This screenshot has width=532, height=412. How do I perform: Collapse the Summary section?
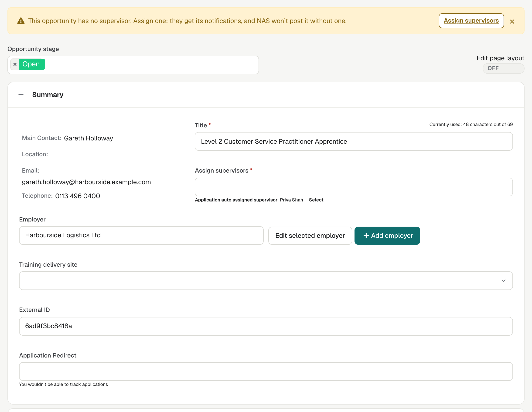coord(21,95)
